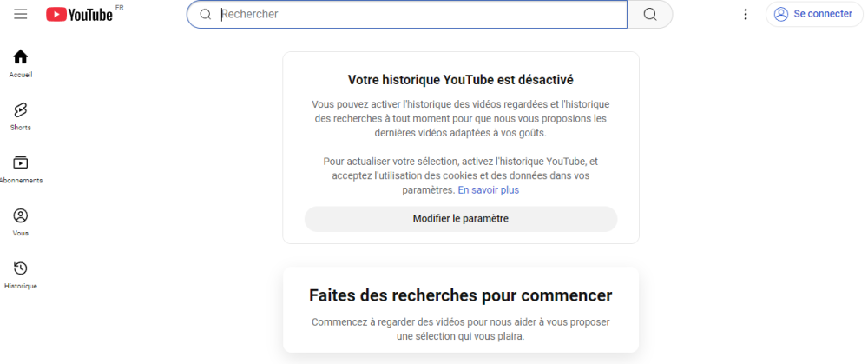Follow the En savoir plus link
This screenshot has height=364, width=868.
488,189
